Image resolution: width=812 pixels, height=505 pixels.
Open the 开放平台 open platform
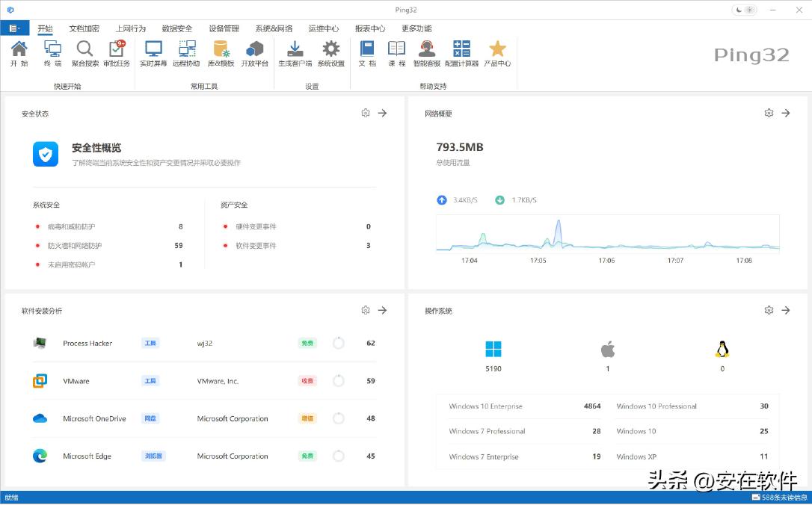tap(255, 54)
